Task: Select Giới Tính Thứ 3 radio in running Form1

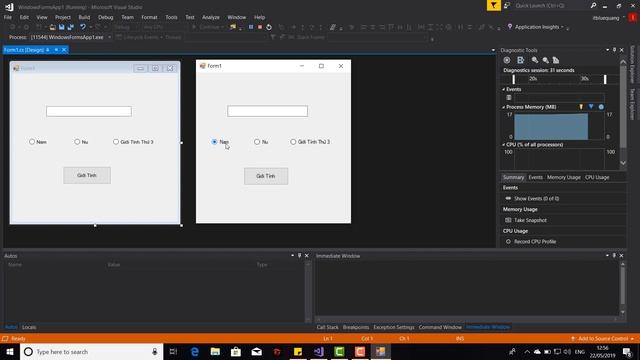Action: pyautogui.click(x=293, y=142)
